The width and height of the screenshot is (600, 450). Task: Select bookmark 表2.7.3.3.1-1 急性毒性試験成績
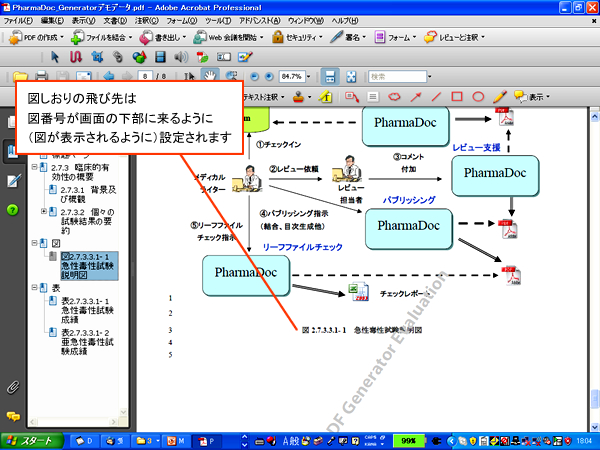click(87, 310)
